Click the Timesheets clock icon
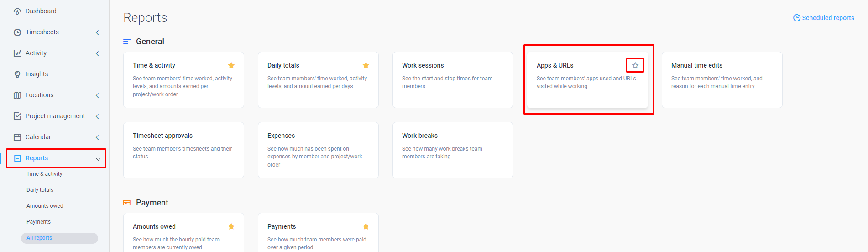868x252 pixels. tap(17, 32)
